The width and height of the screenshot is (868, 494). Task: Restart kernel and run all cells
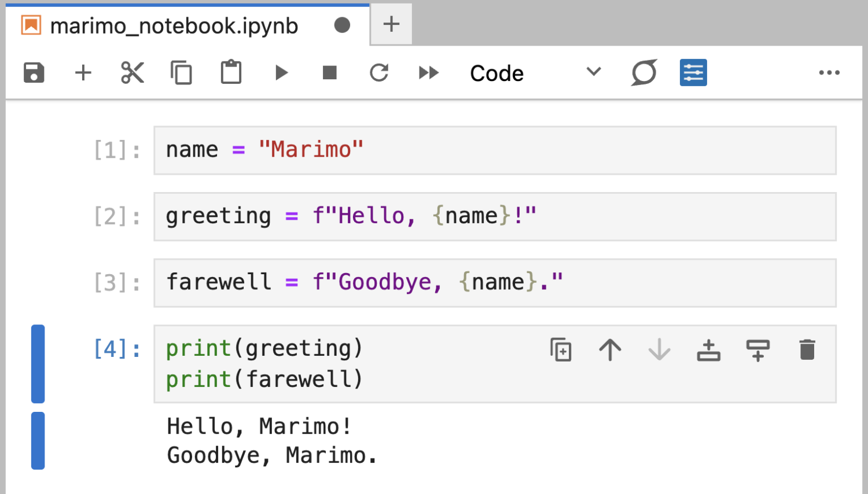428,73
